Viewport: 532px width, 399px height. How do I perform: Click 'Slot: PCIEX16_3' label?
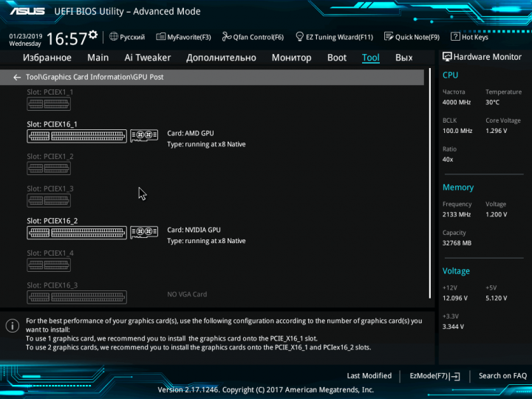coord(52,285)
